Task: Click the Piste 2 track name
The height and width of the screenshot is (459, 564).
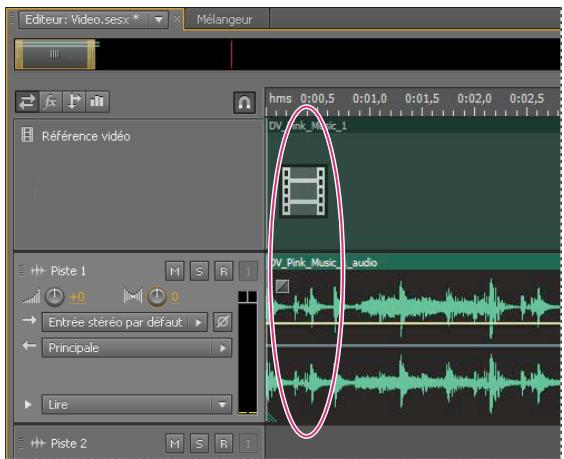Action: (69, 443)
